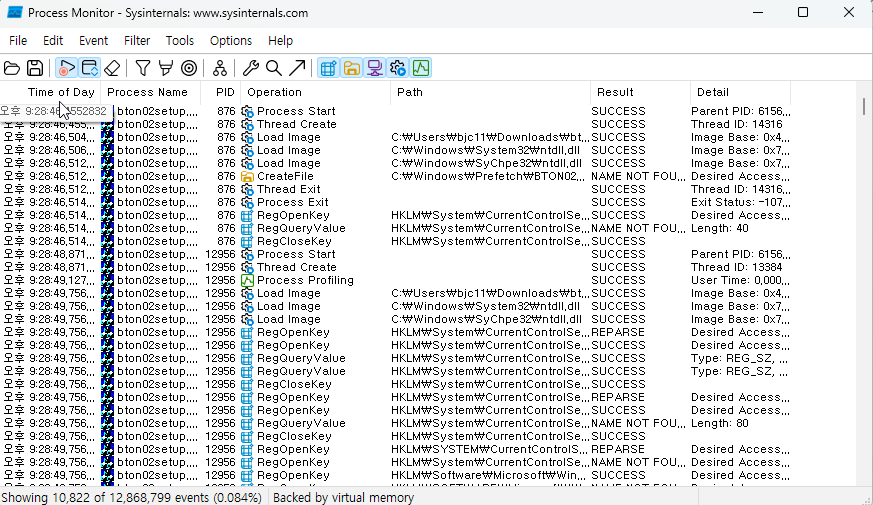Select the PID 12956 Process Start operation

pos(296,254)
